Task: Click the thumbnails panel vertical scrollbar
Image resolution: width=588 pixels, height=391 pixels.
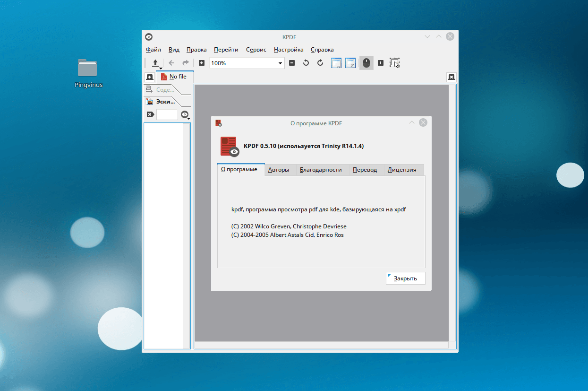Action: tap(187, 235)
